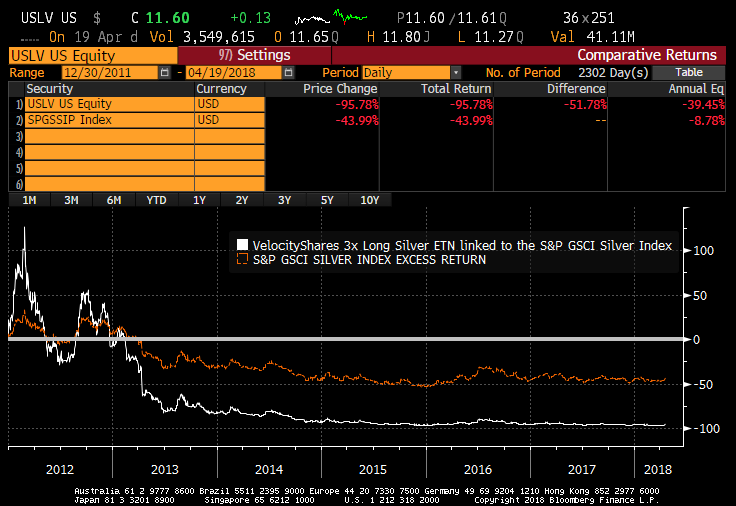Image resolution: width=736 pixels, height=506 pixels.
Task: Click USLV price change value -95.78%
Action: click(x=357, y=105)
